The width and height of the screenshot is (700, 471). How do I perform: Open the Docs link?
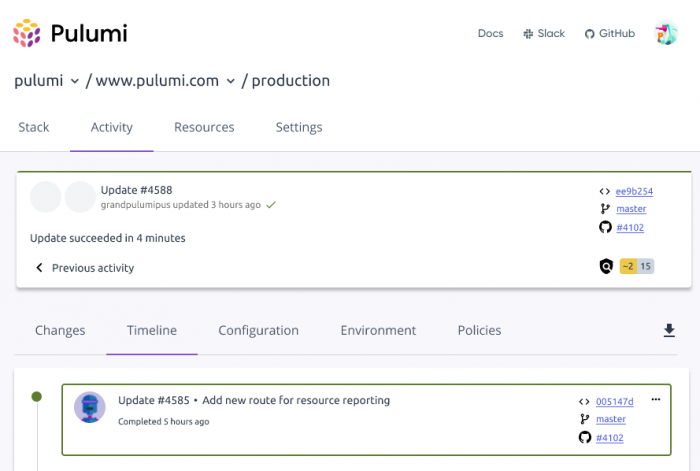490,33
